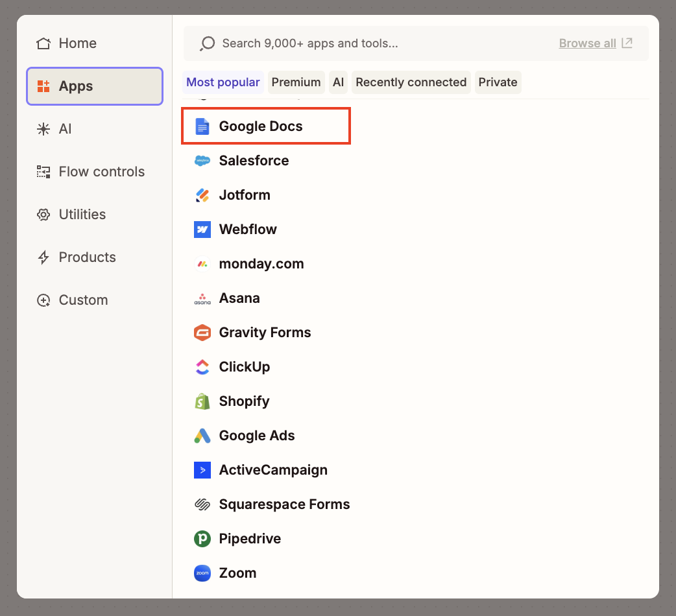The image size is (676, 616).
Task: Click the Jotform logo icon
Action: [x=202, y=195]
